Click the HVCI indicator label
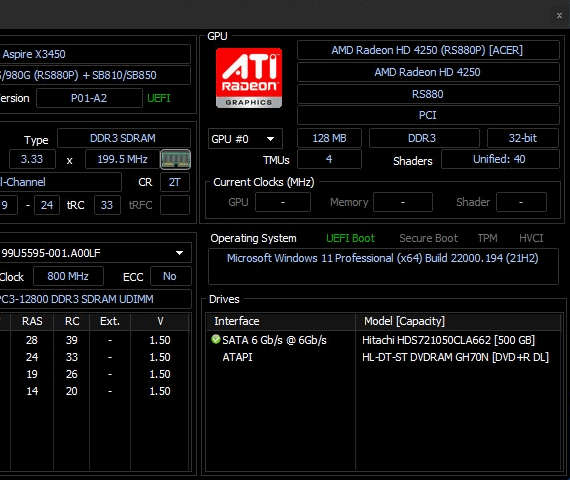570x480 pixels. pyautogui.click(x=531, y=238)
